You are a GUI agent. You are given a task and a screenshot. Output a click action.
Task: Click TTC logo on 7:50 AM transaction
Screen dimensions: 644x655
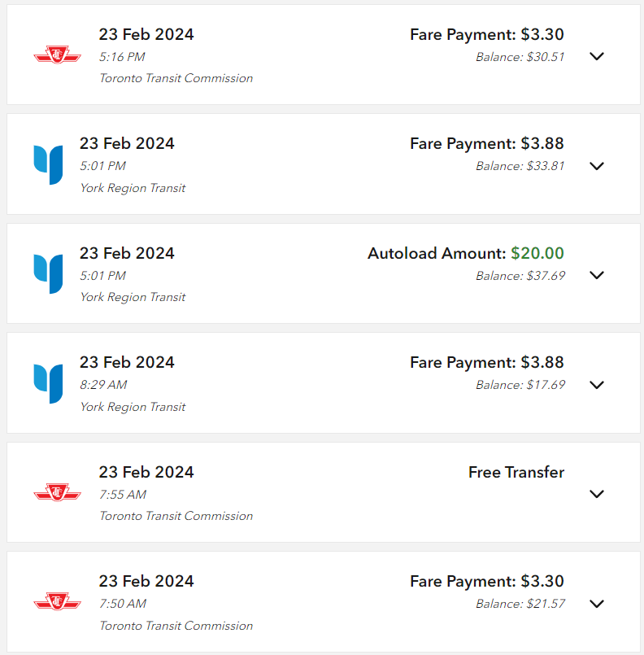(x=57, y=603)
